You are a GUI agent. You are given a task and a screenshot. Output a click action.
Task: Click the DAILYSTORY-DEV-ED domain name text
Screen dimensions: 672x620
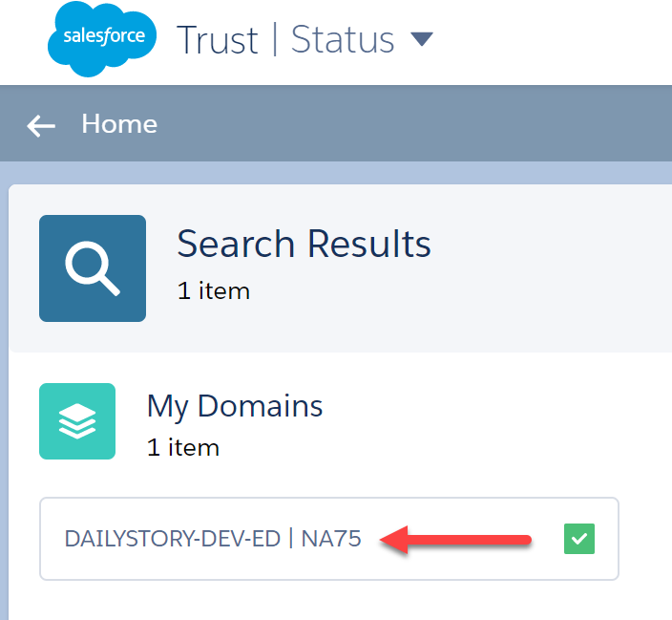[173, 539]
